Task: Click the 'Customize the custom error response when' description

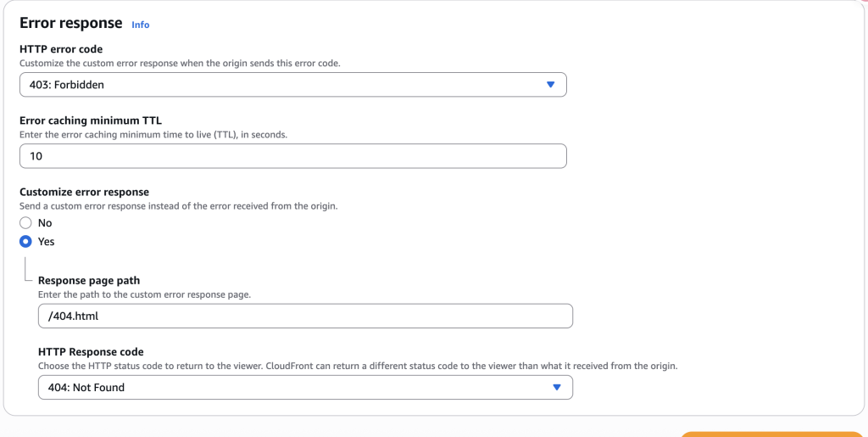Action: 180,63
